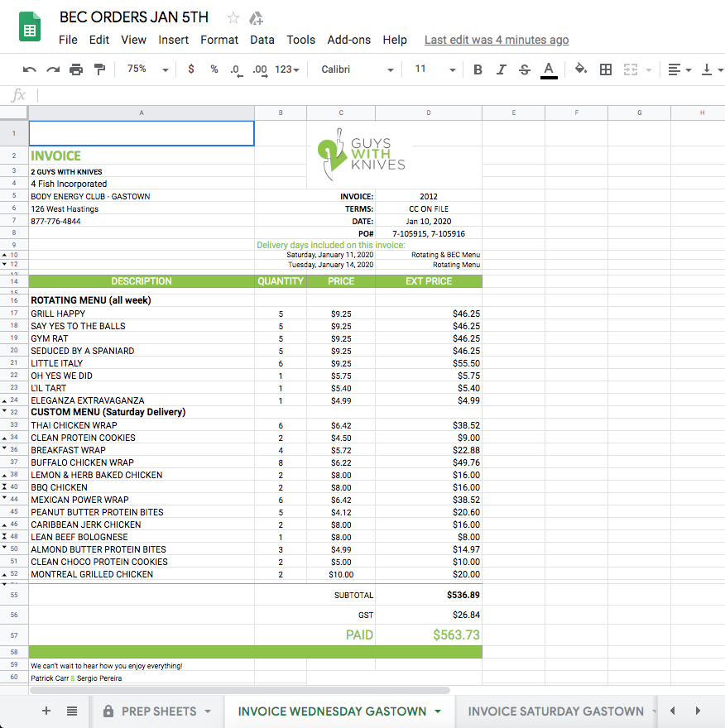Open the Calibri font dropdown
The height and width of the screenshot is (728, 725).
[x=357, y=69]
